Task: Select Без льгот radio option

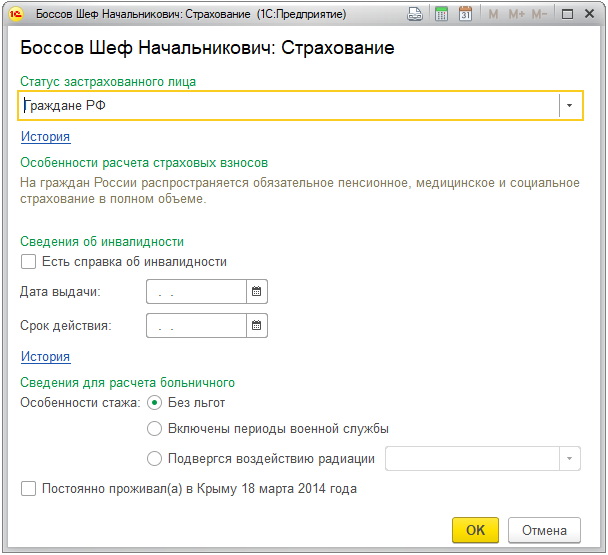Action: [154, 403]
